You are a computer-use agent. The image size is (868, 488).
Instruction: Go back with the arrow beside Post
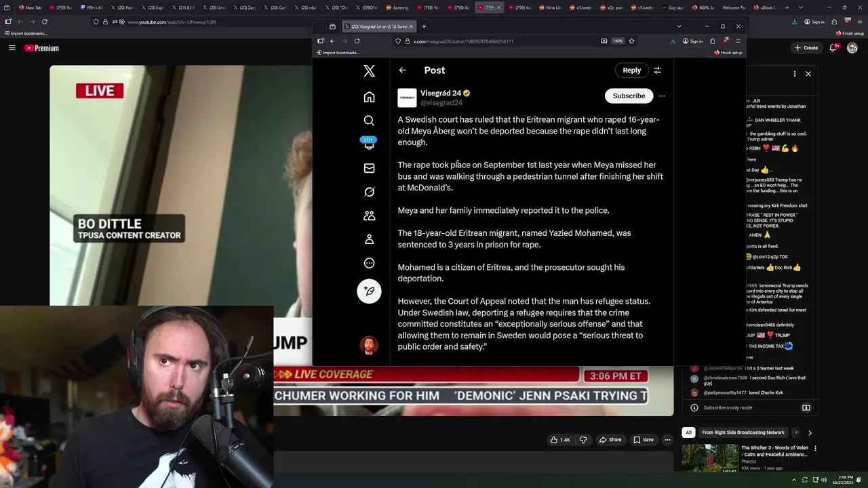pos(402,70)
